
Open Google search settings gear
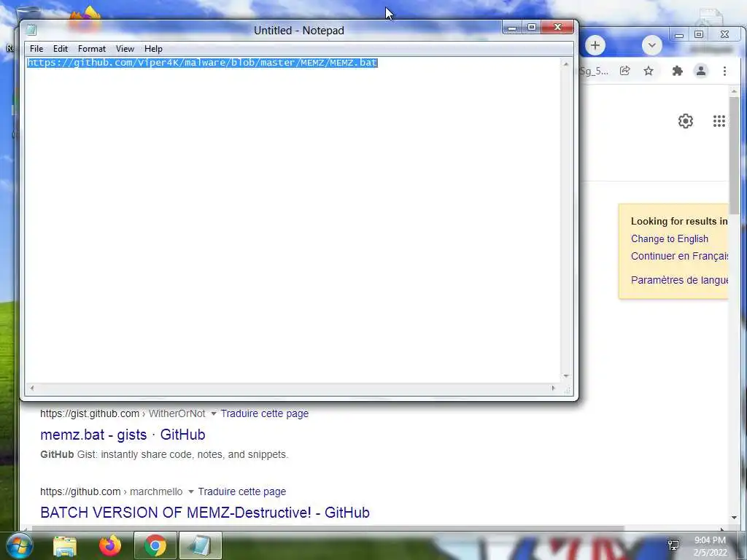click(686, 121)
